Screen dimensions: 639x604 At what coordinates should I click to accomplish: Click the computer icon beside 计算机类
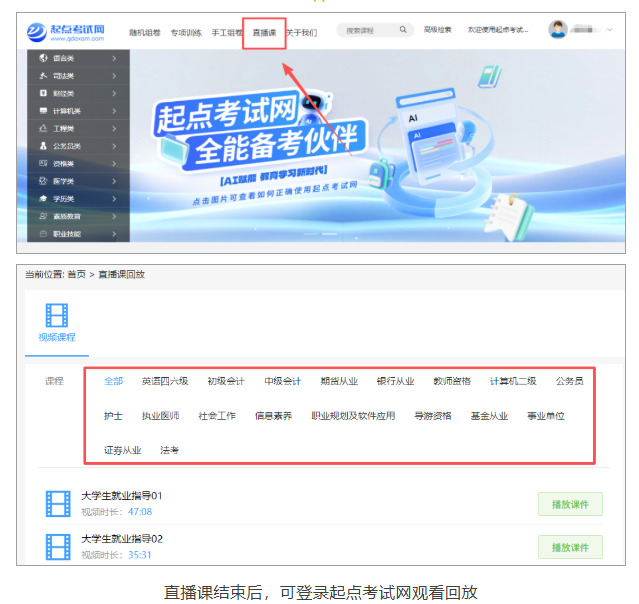pos(43,110)
